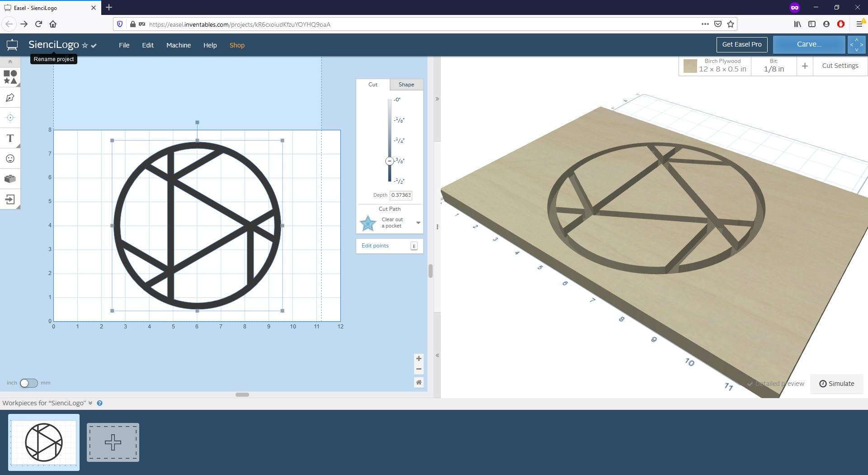
Task: Click the Import file icon
Action: (x=10, y=199)
